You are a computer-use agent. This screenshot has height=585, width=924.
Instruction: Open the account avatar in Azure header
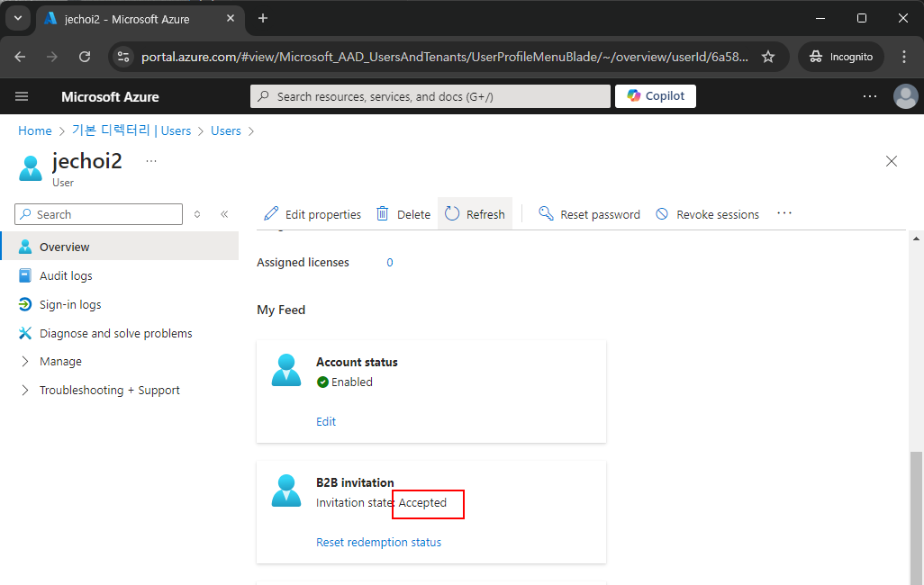click(905, 96)
